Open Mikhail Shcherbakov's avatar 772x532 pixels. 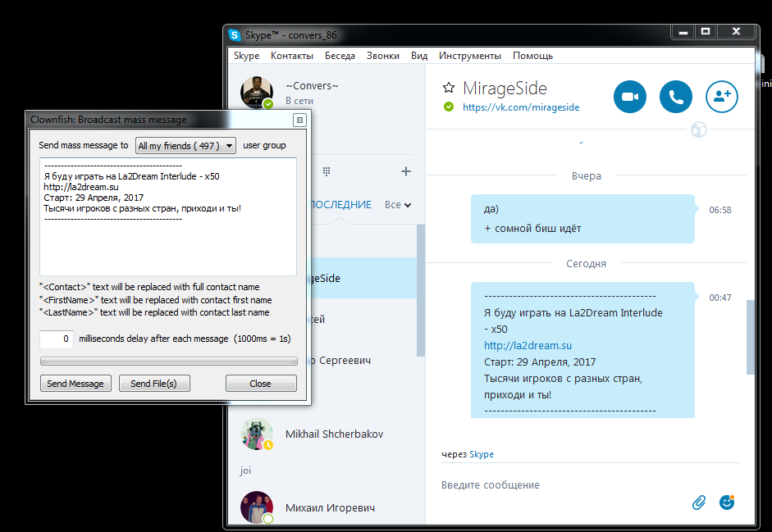257,434
